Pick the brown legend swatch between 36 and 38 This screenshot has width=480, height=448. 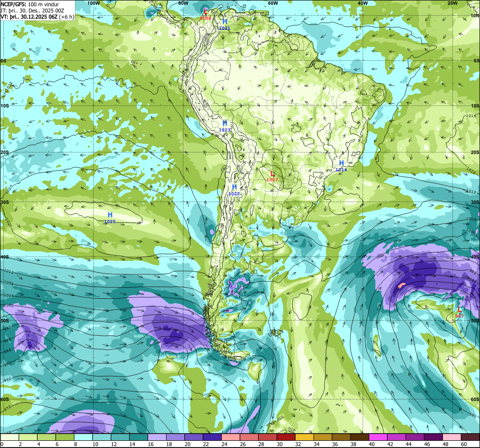click(x=341, y=437)
